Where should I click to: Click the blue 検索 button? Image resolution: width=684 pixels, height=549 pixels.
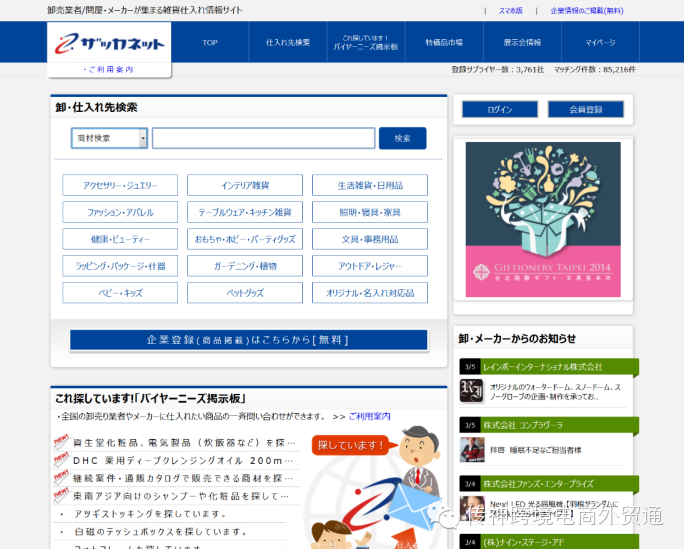[402, 138]
